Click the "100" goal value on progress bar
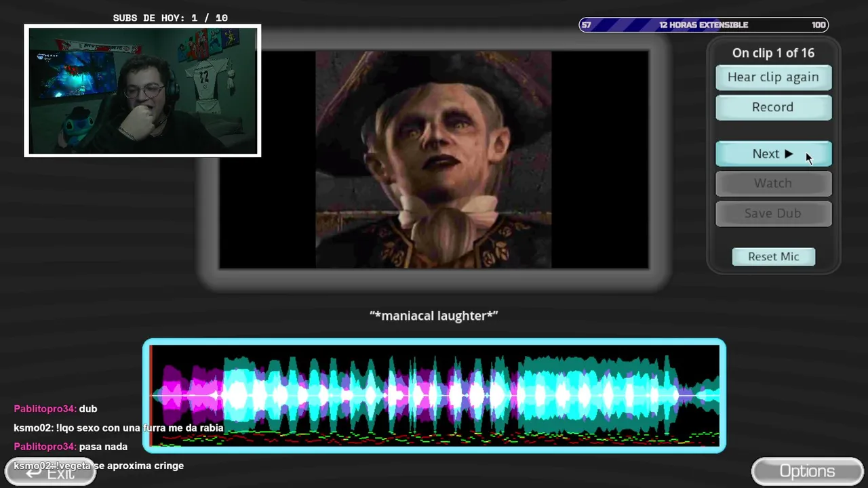 click(x=818, y=25)
